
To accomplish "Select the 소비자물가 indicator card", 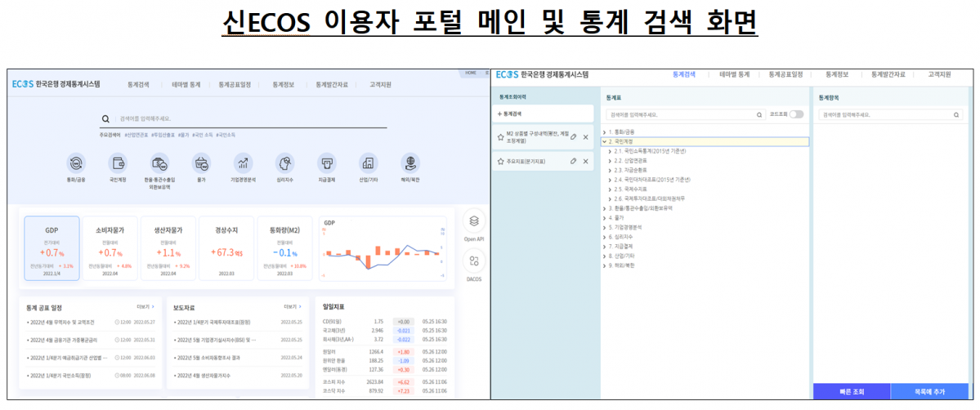I will [110, 249].
